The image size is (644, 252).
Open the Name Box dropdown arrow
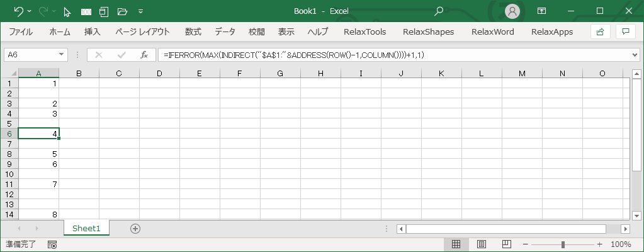coord(62,55)
